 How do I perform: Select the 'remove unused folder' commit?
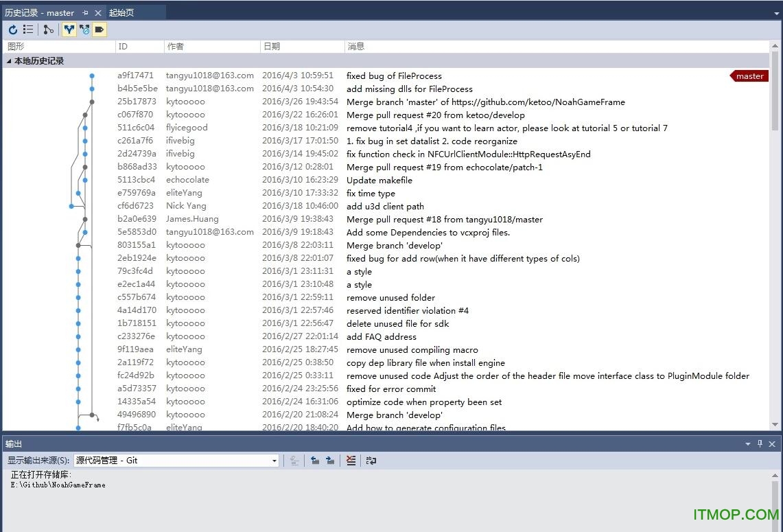click(386, 297)
